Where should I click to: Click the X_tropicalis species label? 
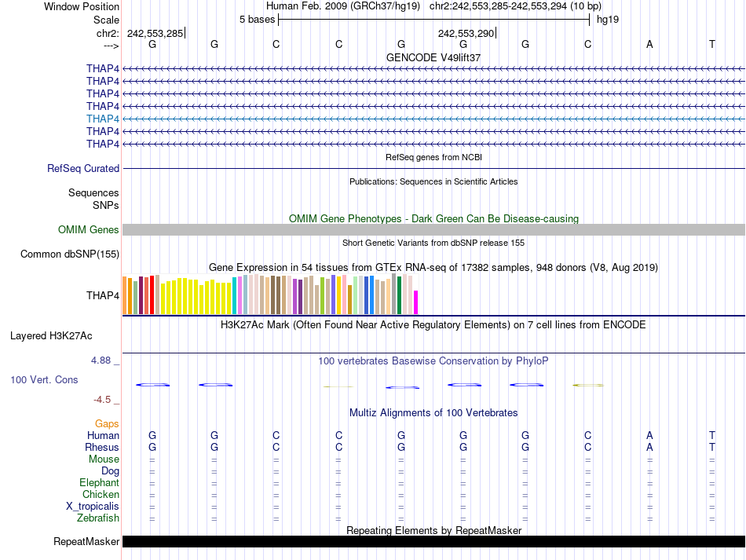pos(93,507)
